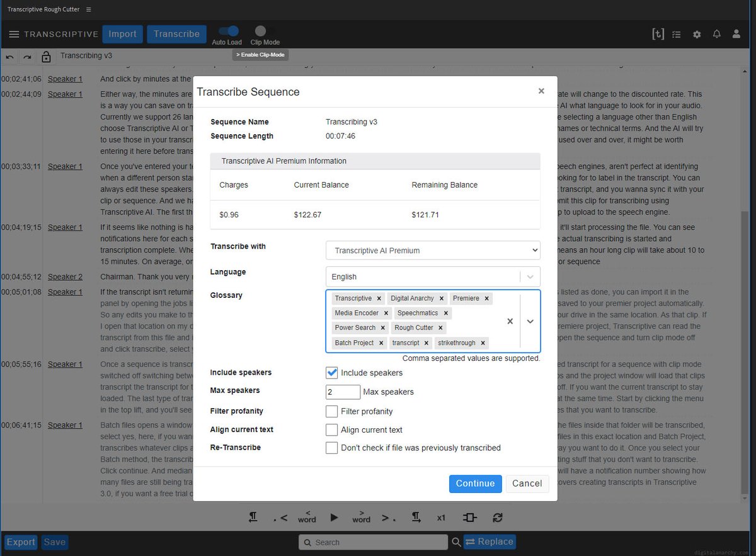Check Don't check if previously transcribed
The image size is (756, 556).
pos(332,448)
